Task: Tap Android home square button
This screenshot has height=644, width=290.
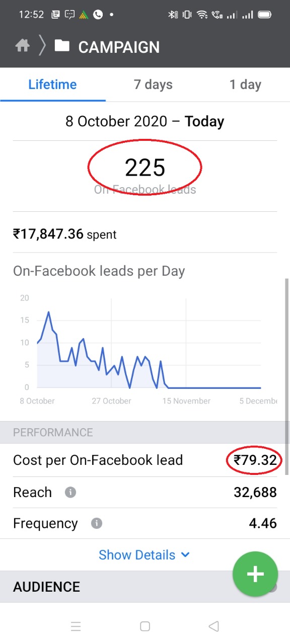Action: [x=145, y=626]
